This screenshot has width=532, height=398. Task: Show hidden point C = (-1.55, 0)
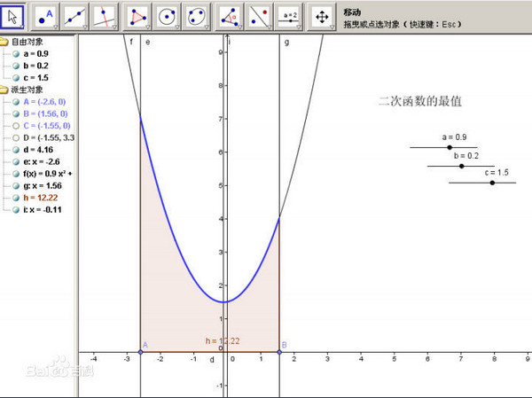16,126
